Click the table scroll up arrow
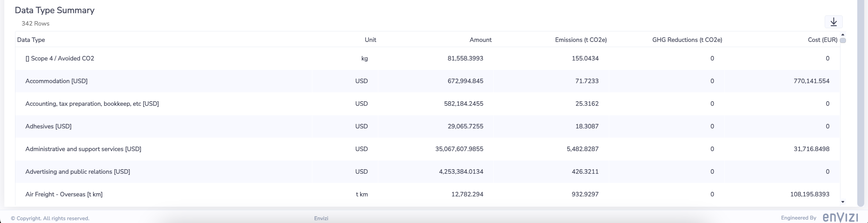This screenshot has width=868, height=223. click(843, 35)
